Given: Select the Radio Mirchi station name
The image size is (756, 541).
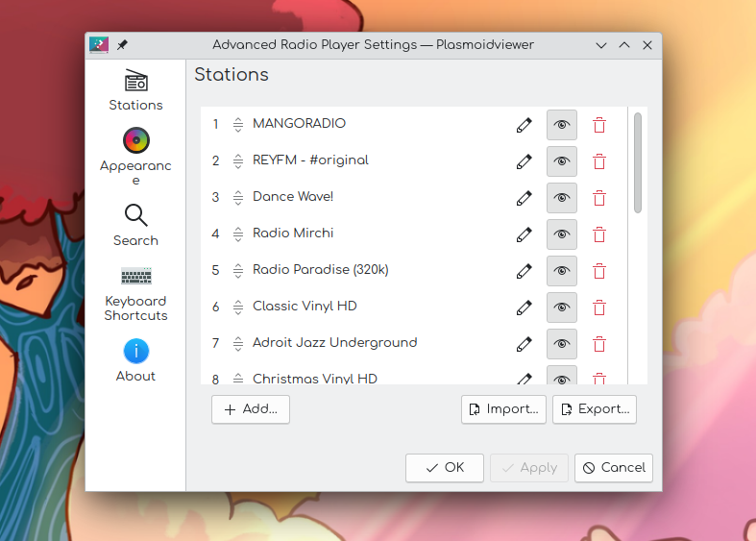Looking at the screenshot, I should (x=293, y=234).
